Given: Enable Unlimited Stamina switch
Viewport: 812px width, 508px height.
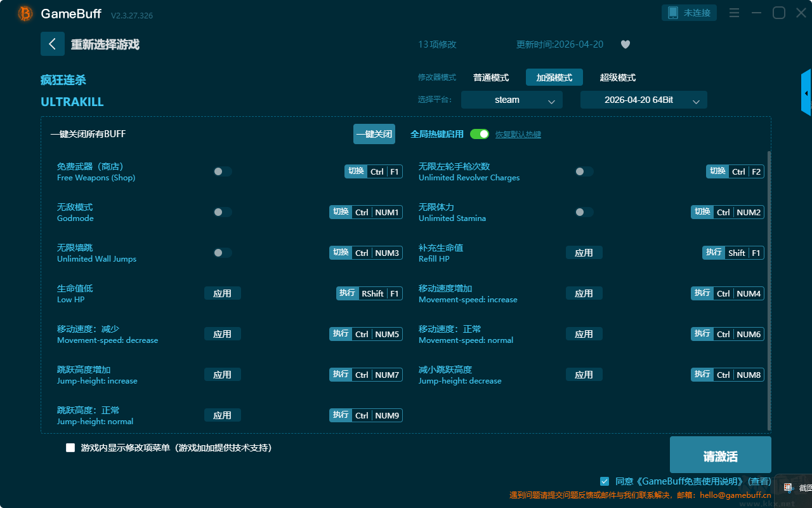Looking at the screenshot, I should (584, 212).
